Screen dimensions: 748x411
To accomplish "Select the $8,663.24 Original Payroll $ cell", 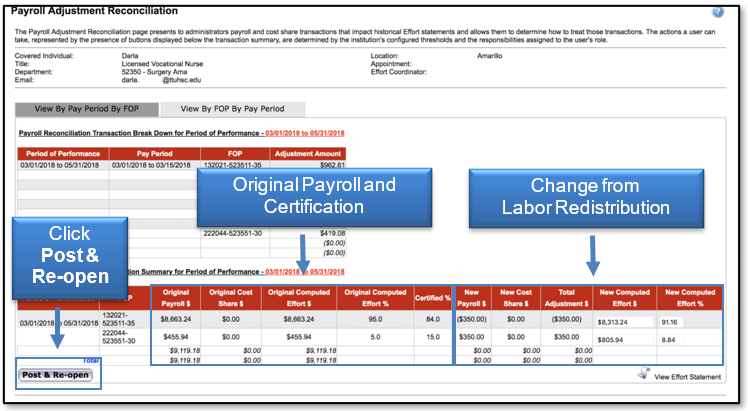I will (x=176, y=319).
